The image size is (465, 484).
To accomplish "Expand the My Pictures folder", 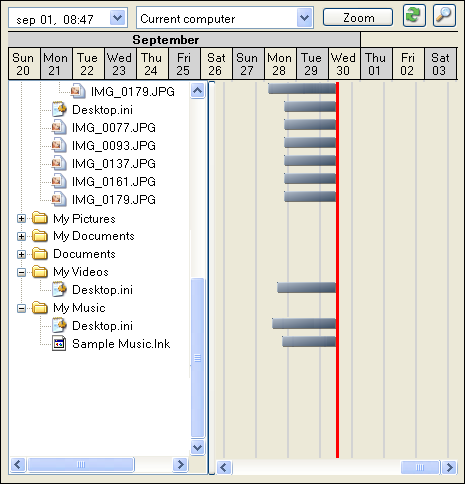I will [21, 219].
